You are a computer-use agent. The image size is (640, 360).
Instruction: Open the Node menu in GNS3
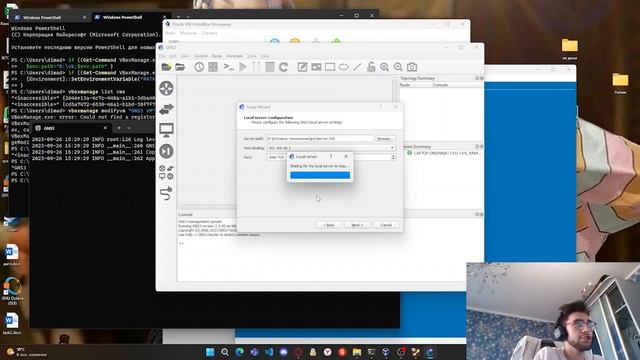[x=217, y=56]
